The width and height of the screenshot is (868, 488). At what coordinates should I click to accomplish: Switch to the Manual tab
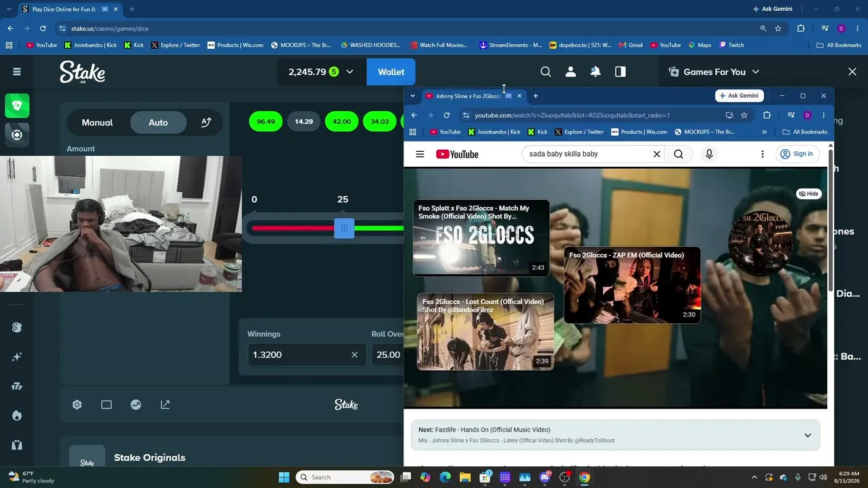pyautogui.click(x=97, y=123)
